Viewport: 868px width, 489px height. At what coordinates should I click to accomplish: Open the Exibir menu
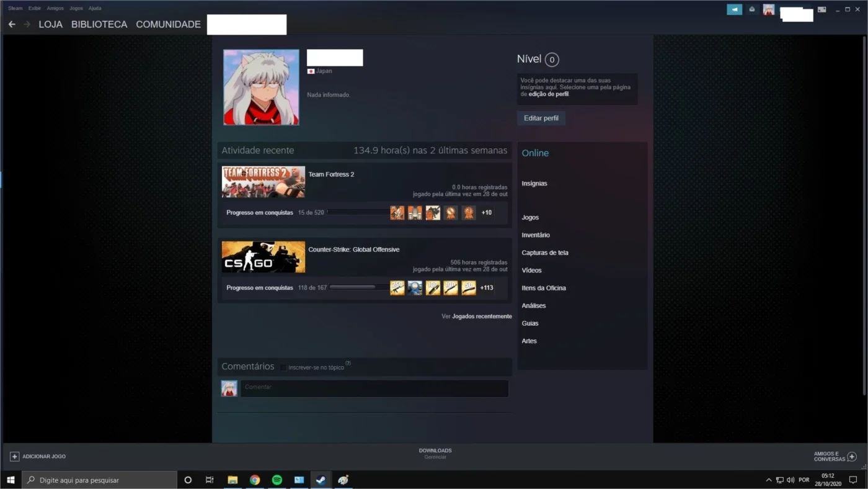click(35, 8)
